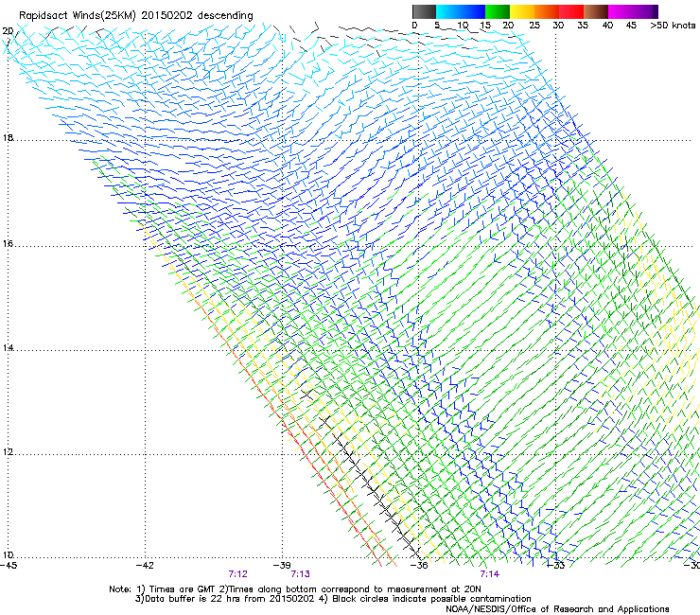The image size is (700, 615).
Task: Click latitude label 12
Action: [x=8, y=452]
